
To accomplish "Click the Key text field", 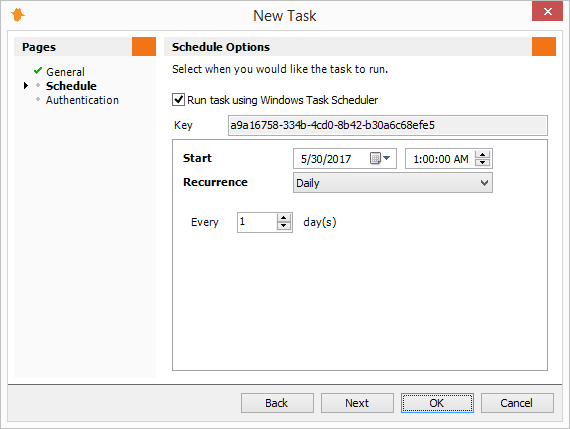I will (x=388, y=125).
